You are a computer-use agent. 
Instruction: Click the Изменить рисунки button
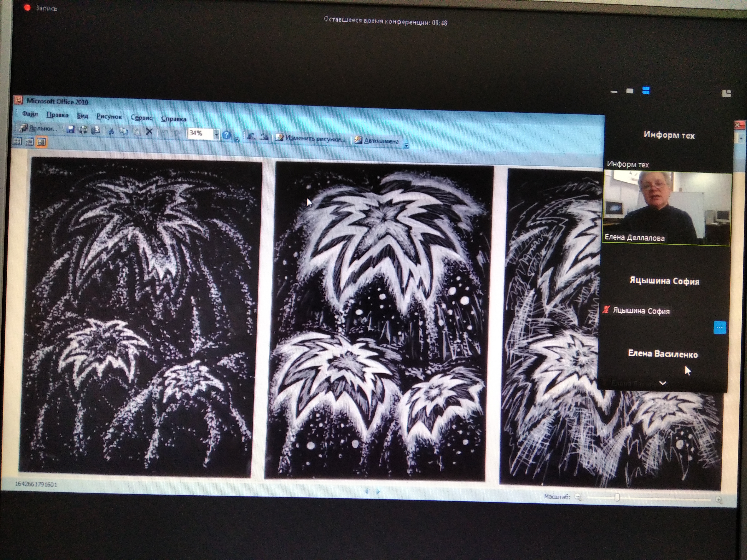tap(311, 138)
